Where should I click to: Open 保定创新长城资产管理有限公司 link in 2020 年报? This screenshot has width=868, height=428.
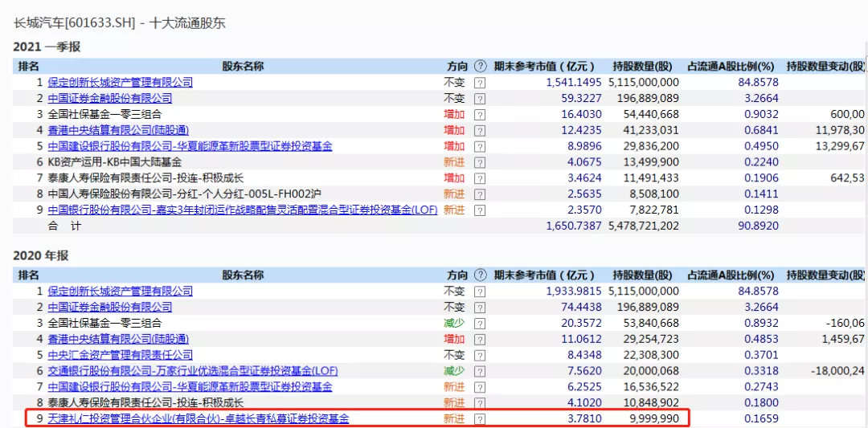pyautogui.click(x=120, y=291)
